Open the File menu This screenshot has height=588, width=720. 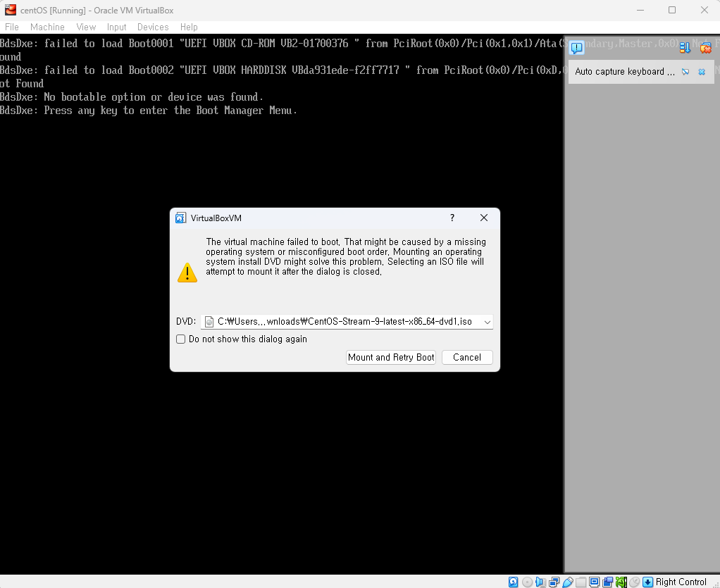click(x=11, y=27)
